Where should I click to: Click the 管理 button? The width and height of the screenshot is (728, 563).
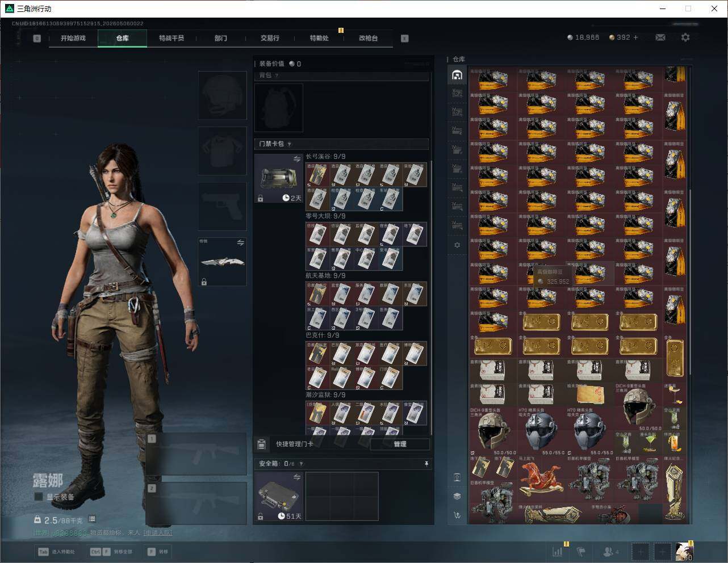pyautogui.click(x=400, y=444)
